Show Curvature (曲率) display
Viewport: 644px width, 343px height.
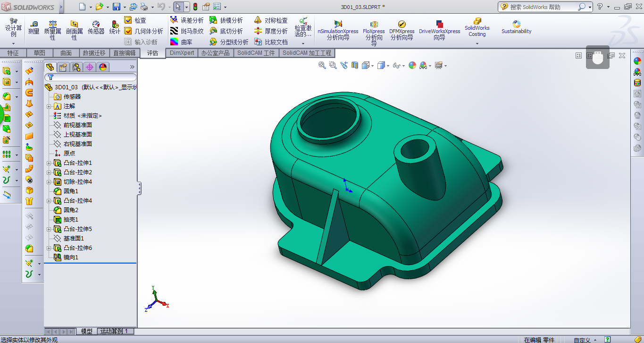181,42
